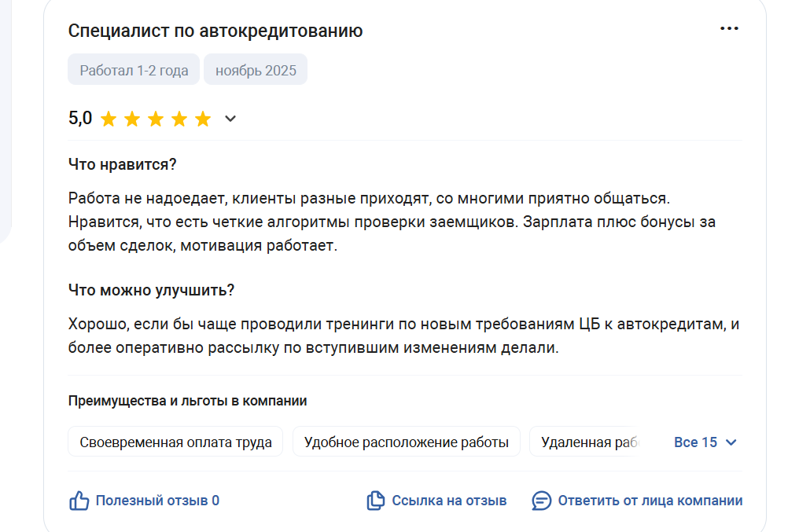Expand all 15 benefits list

coord(696,442)
